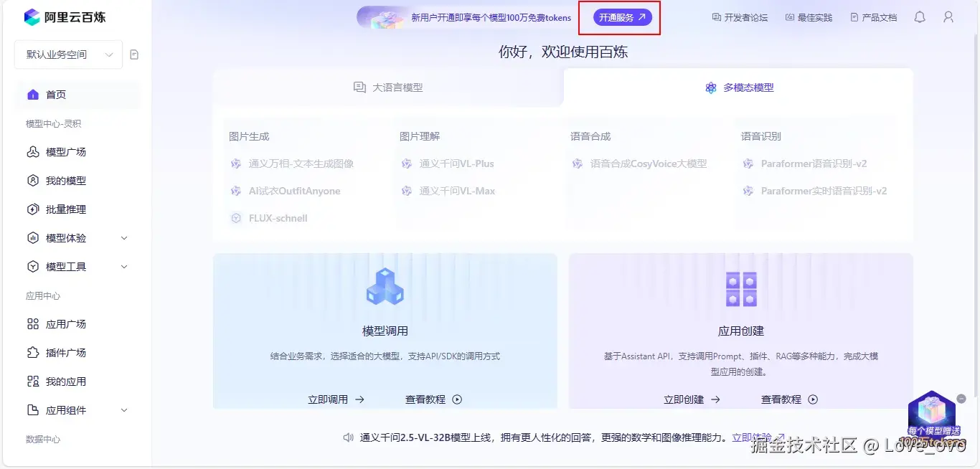Expand the 模型体验 submenu chevron
Viewport: 980px width, 469px height.
(x=124, y=238)
